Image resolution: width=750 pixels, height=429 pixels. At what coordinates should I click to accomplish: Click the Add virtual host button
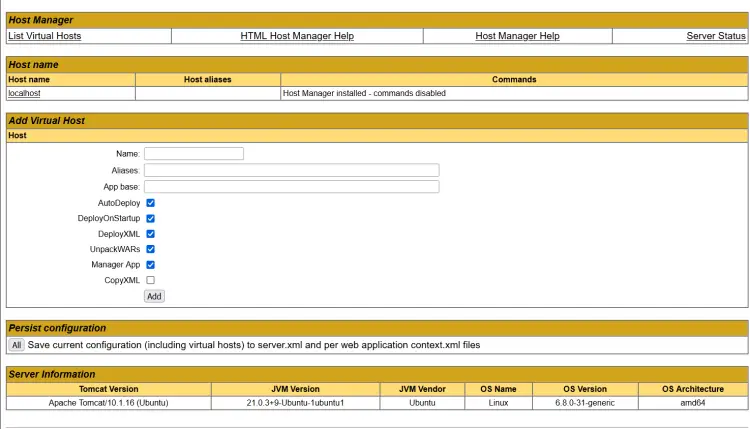154,297
